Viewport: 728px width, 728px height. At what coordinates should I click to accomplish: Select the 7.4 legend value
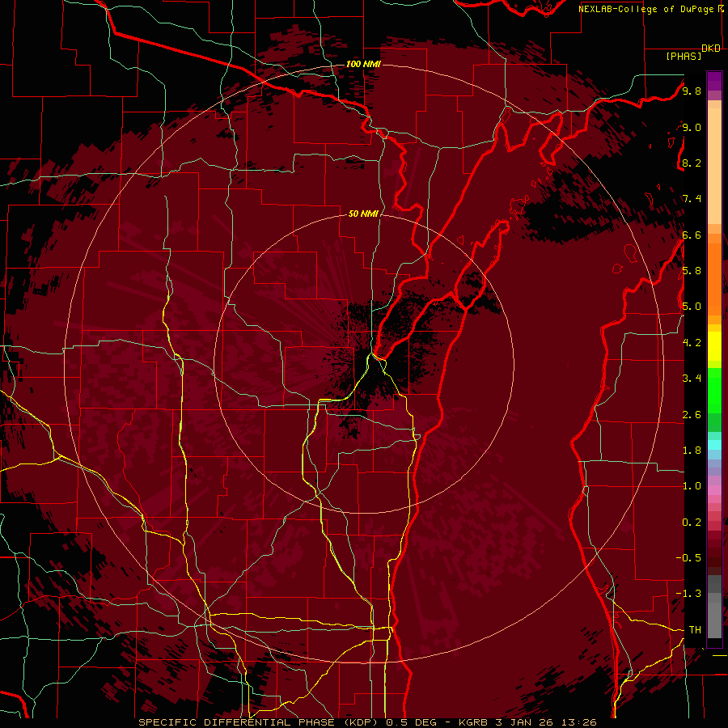pos(692,199)
